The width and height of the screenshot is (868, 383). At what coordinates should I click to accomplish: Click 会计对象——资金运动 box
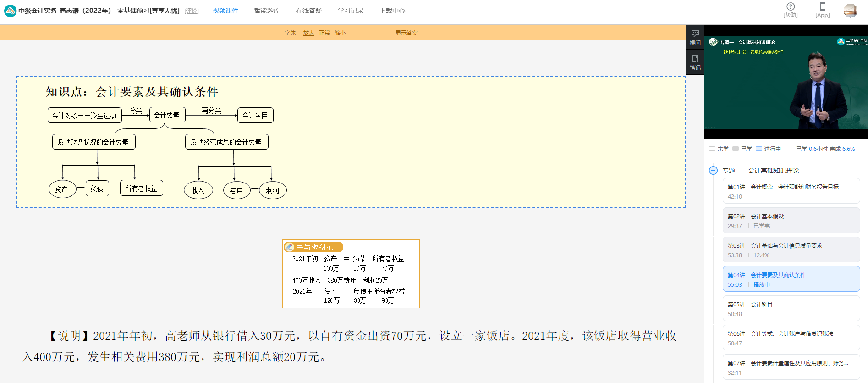pyautogui.click(x=85, y=115)
